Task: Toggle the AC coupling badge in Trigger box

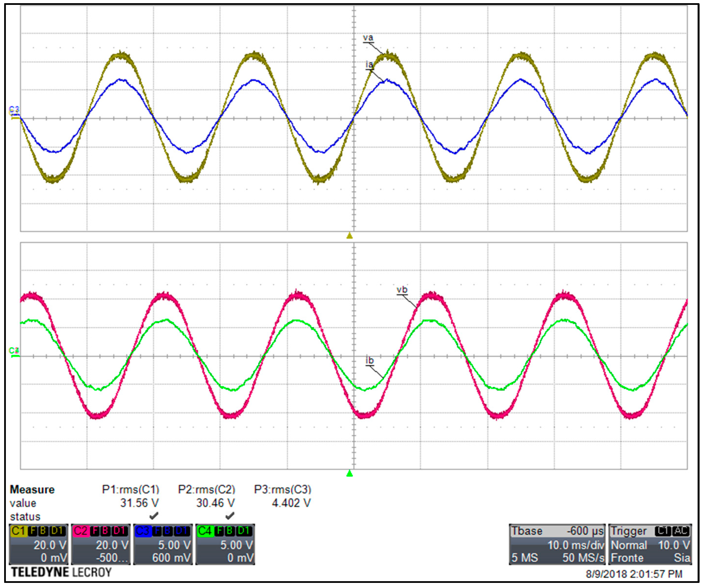Action: click(x=681, y=531)
